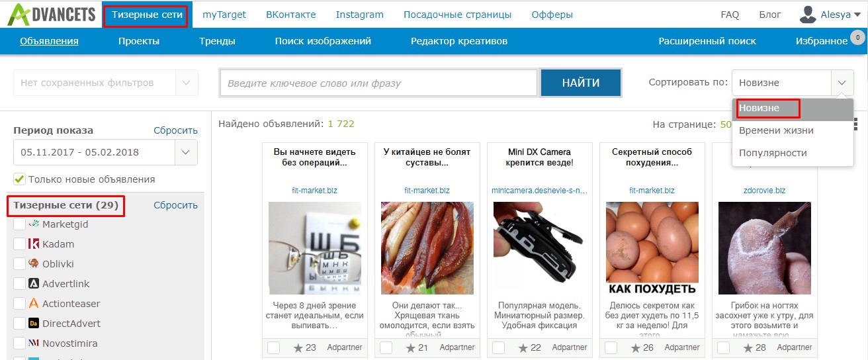Tick the Advertlink network checkbox

pyautogui.click(x=19, y=284)
